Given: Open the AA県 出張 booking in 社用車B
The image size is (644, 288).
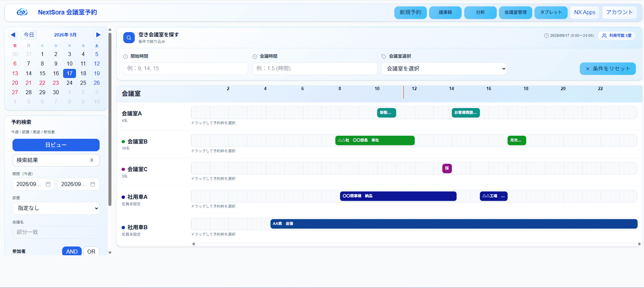Looking at the screenshot, I should [454, 224].
